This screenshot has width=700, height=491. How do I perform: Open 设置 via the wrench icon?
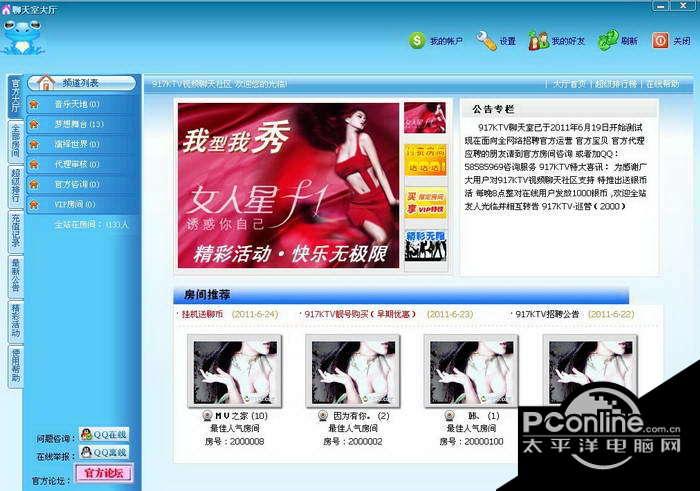[486, 41]
